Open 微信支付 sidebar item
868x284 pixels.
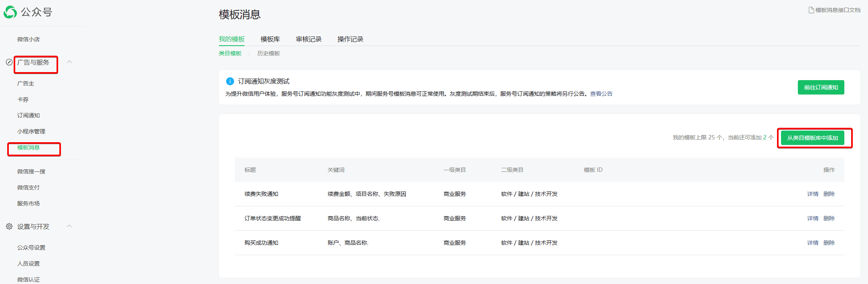(28, 187)
